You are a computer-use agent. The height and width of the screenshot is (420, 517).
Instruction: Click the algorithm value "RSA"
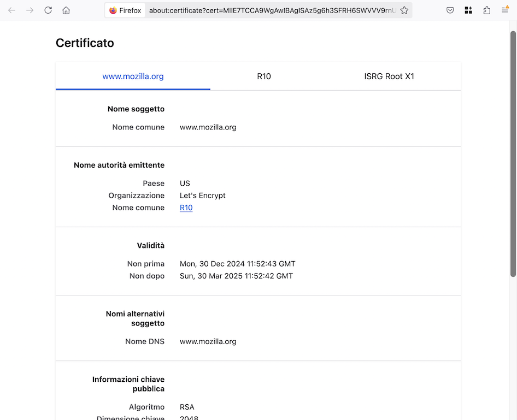tap(187, 407)
